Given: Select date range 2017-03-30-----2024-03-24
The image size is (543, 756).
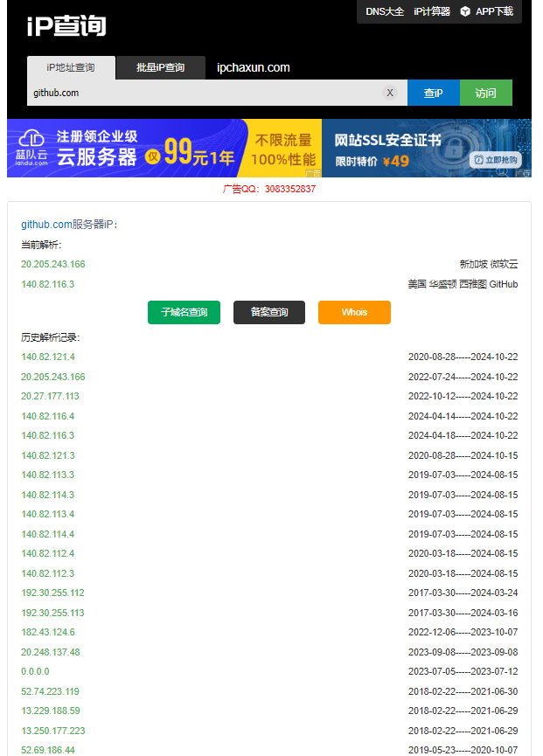Looking at the screenshot, I should 463,593.
